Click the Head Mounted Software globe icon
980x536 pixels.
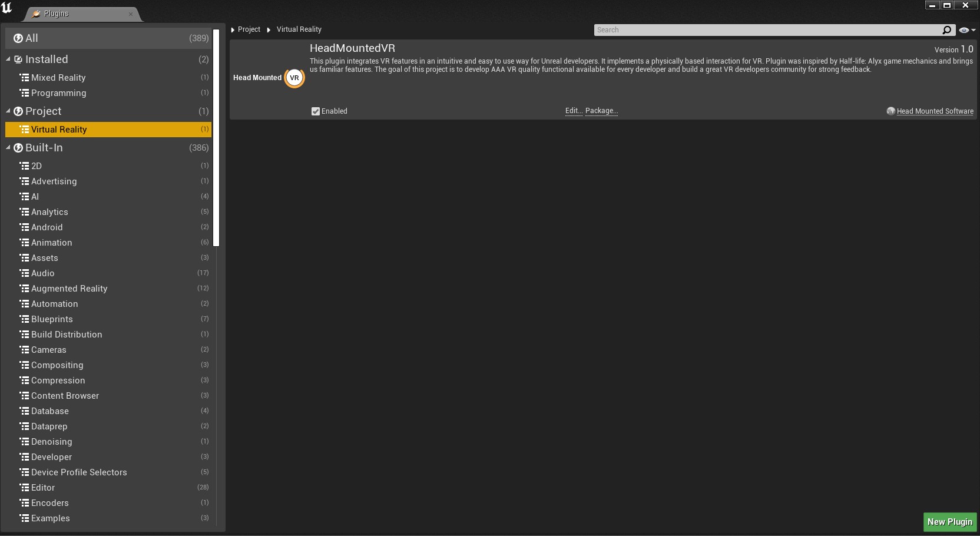click(x=890, y=111)
